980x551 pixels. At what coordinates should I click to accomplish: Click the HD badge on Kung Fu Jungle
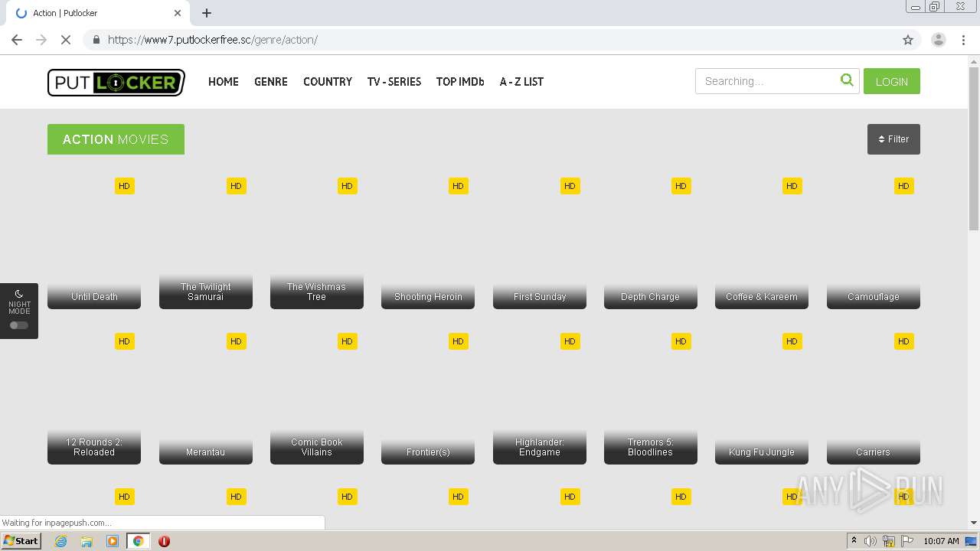792,341
